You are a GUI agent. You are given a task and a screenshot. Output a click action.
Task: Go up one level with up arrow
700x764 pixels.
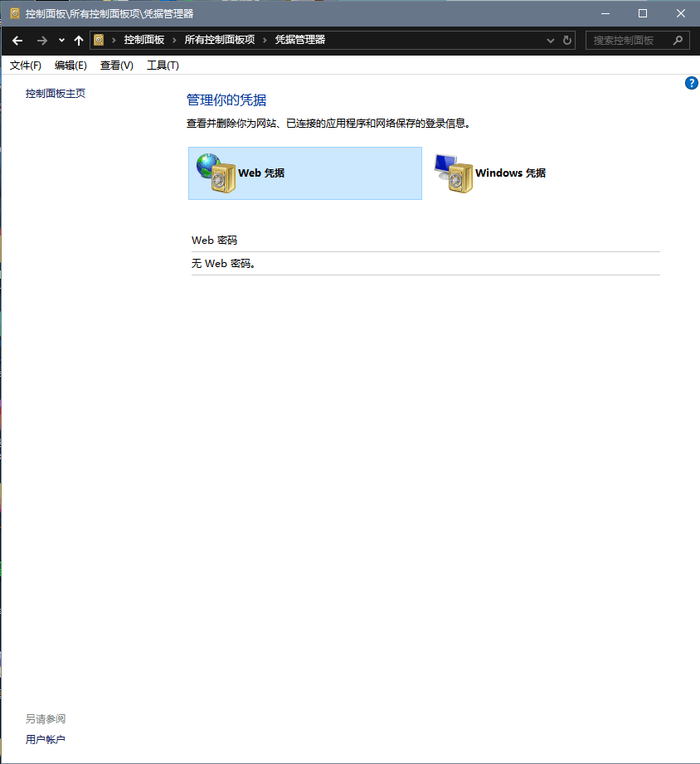pyautogui.click(x=79, y=41)
